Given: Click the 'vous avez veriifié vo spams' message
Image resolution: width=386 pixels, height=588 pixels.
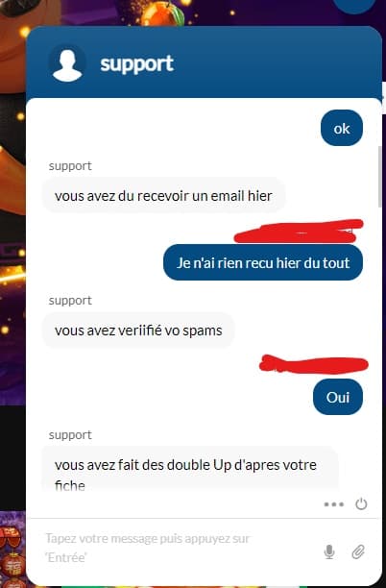Looking at the screenshot, I should pos(138,331).
